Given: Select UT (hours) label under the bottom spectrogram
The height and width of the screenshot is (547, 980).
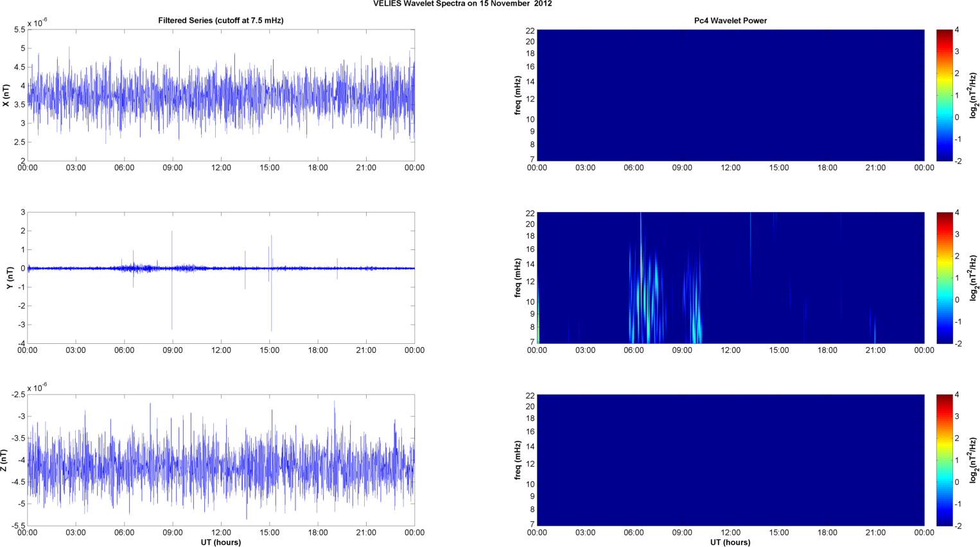Looking at the screenshot, I should pyautogui.click(x=730, y=543).
